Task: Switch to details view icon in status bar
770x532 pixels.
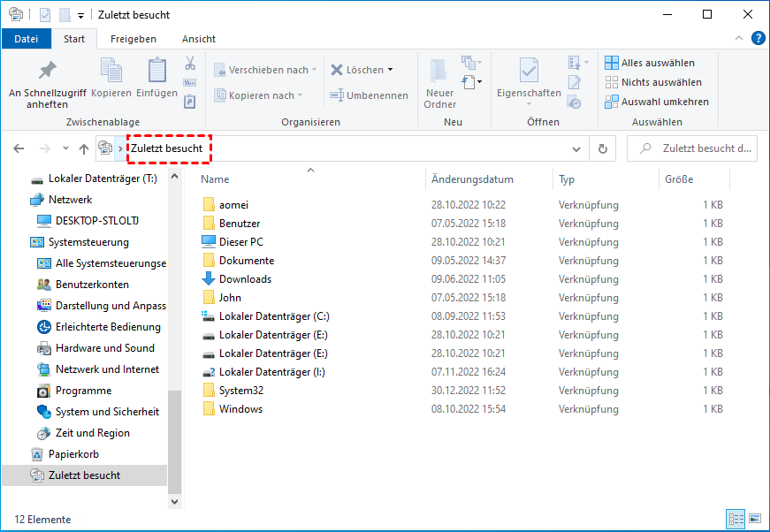Action: pyautogui.click(x=736, y=520)
